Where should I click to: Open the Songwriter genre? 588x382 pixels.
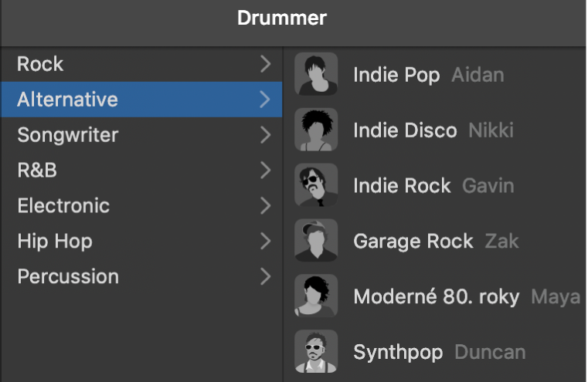coord(141,135)
